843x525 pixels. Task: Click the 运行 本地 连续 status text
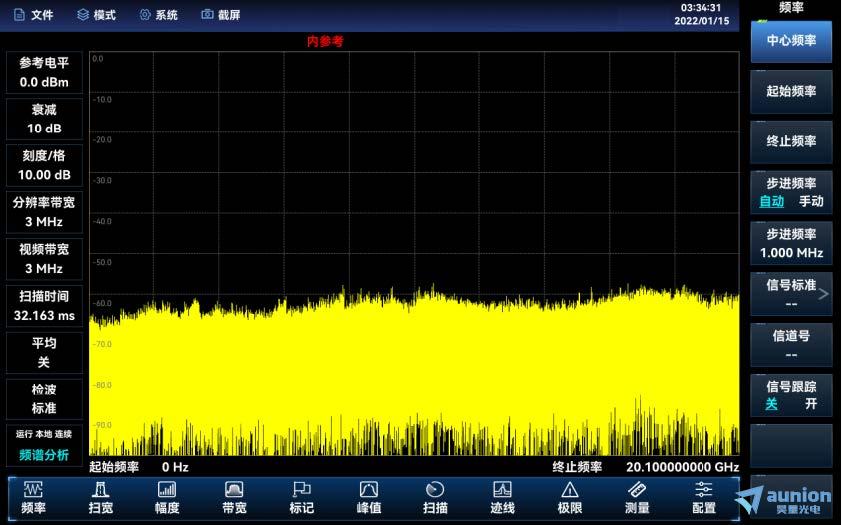(44, 434)
